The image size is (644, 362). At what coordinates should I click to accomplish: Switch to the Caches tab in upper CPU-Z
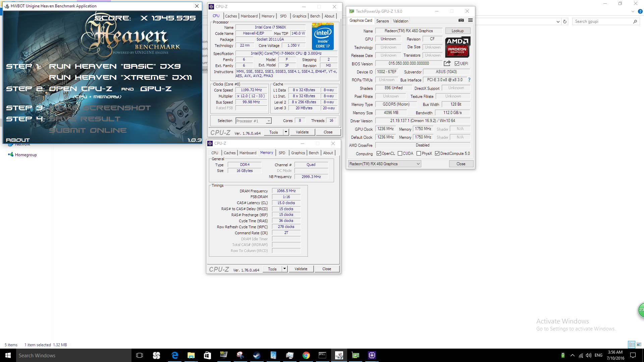pyautogui.click(x=231, y=16)
